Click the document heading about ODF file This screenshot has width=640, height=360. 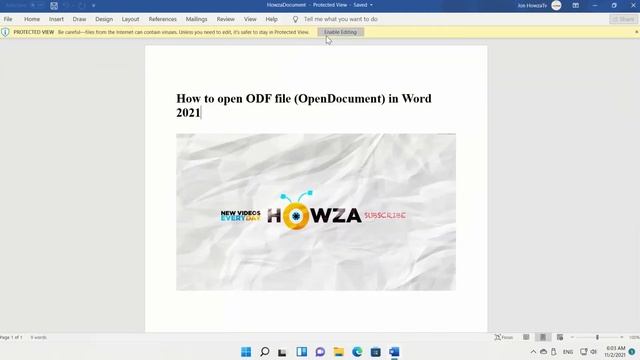coord(304,105)
